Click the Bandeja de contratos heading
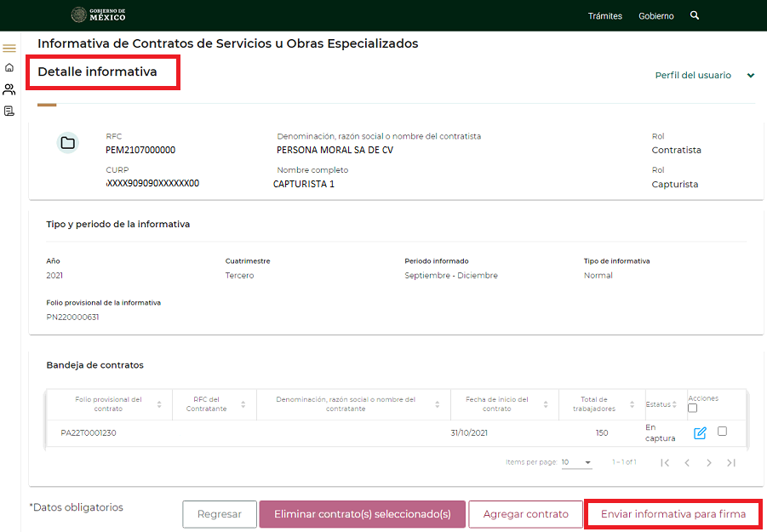 pyautogui.click(x=94, y=365)
